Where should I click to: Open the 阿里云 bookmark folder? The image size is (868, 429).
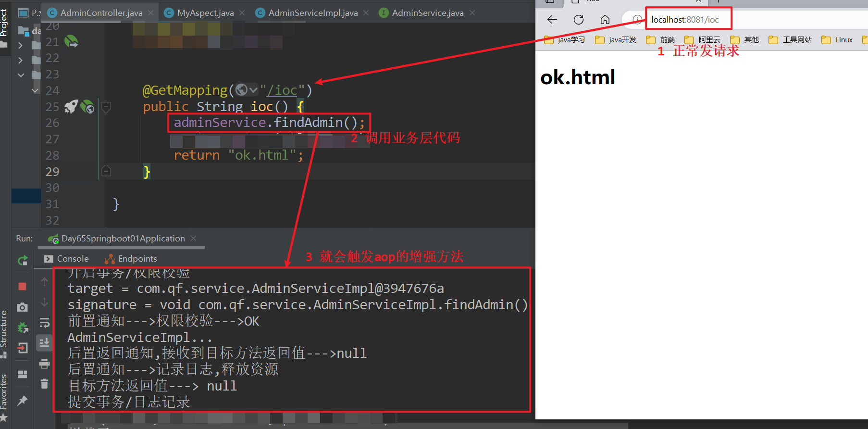coord(703,39)
